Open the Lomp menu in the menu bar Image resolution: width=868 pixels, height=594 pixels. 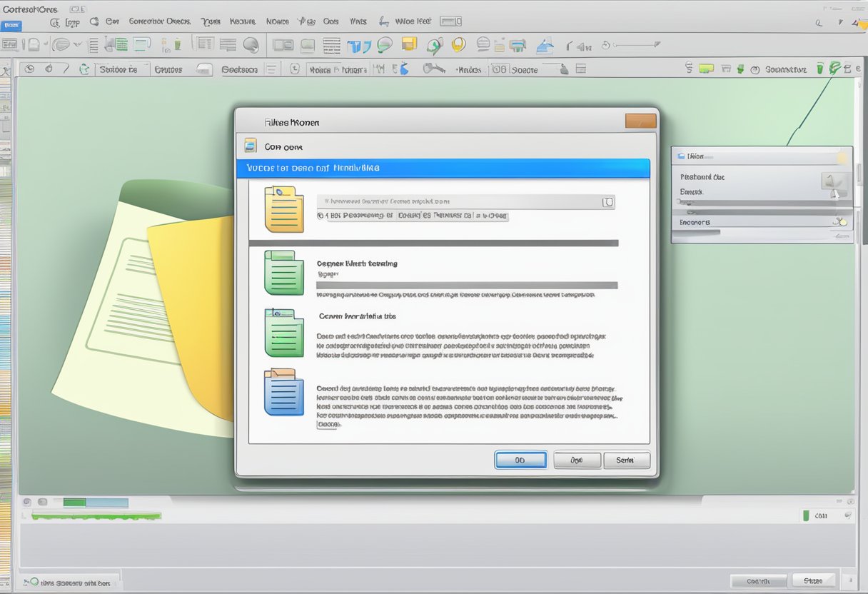pos(74,21)
